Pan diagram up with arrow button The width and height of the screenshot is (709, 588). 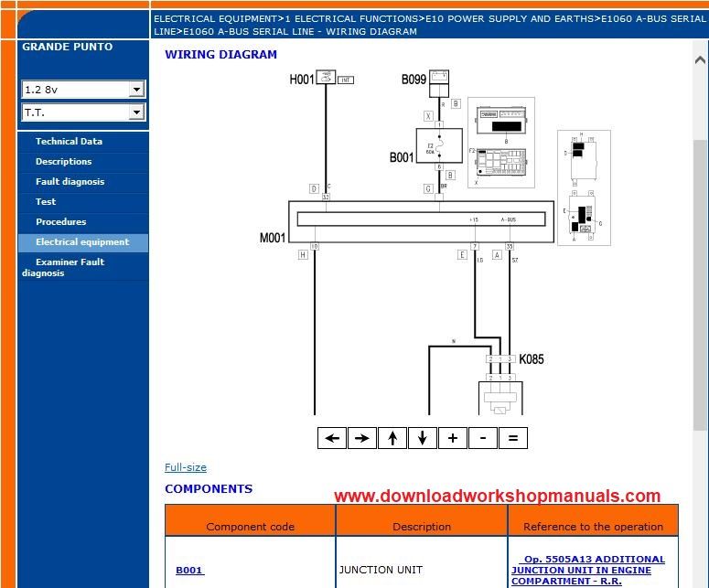pos(392,438)
